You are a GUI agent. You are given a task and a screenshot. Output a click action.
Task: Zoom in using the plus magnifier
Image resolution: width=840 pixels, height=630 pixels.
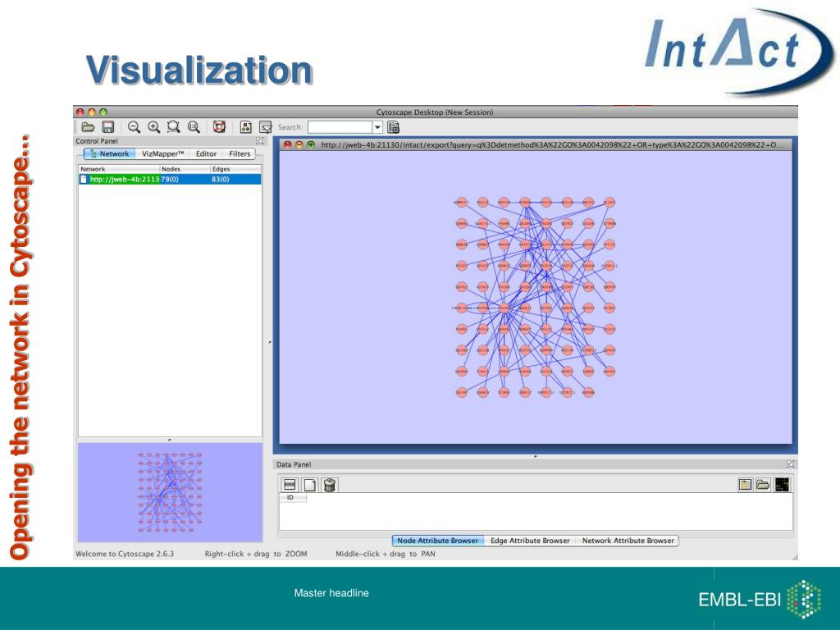click(x=153, y=127)
